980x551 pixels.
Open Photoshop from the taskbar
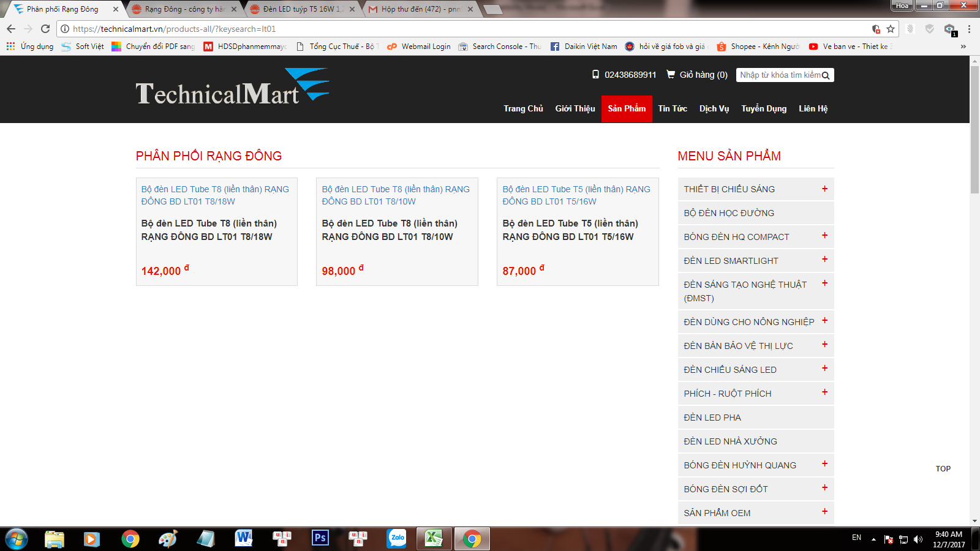click(x=320, y=538)
